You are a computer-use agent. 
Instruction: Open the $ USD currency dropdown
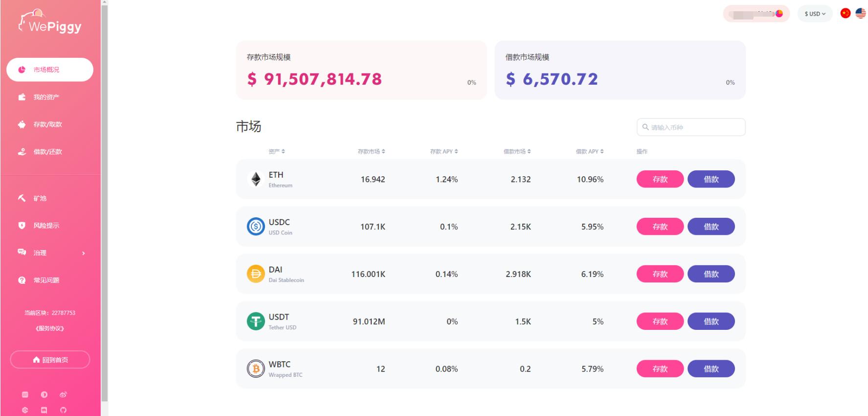(x=815, y=14)
